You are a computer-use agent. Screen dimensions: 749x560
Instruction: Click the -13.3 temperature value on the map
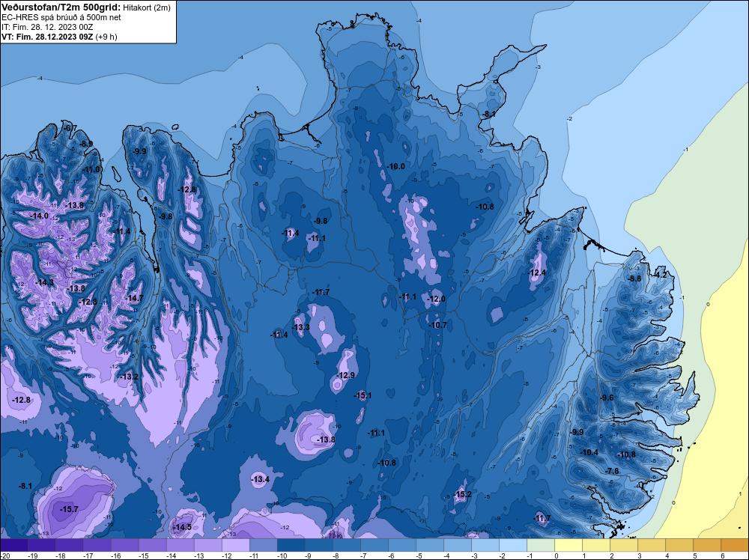[300, 327]
